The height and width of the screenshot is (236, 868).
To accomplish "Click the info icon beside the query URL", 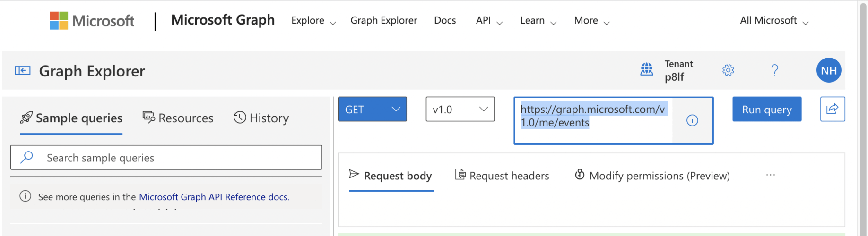I will (x=692, y=121).
